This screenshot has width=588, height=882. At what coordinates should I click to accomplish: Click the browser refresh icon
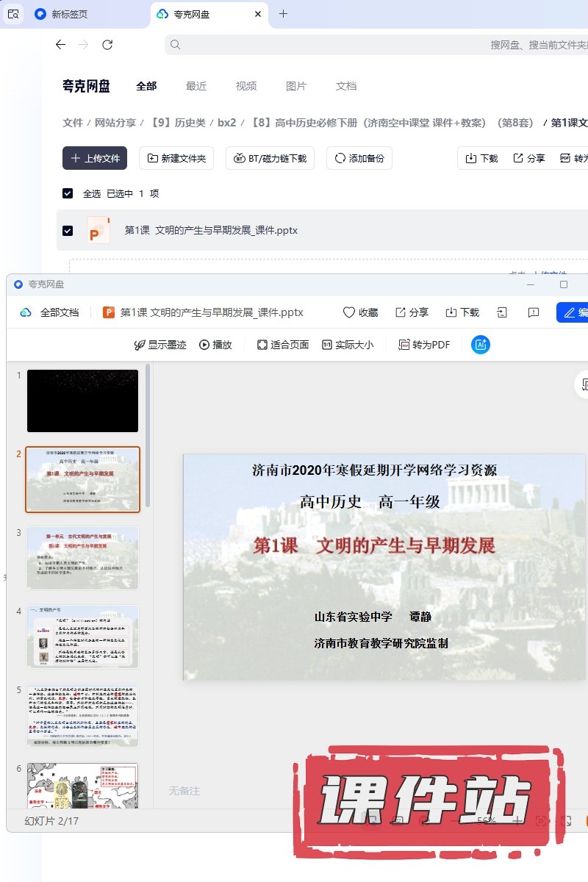point(107,45)
